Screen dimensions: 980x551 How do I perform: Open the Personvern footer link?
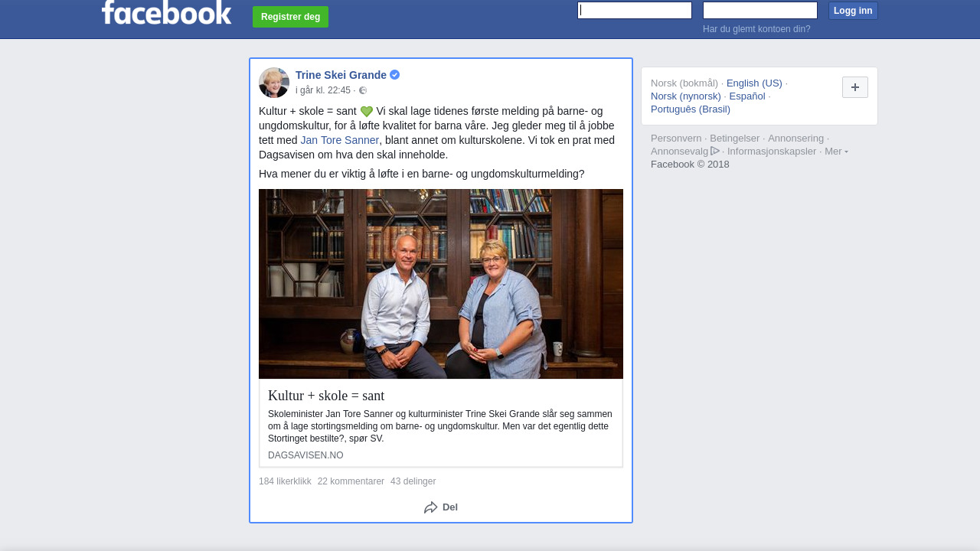[676, 139]
